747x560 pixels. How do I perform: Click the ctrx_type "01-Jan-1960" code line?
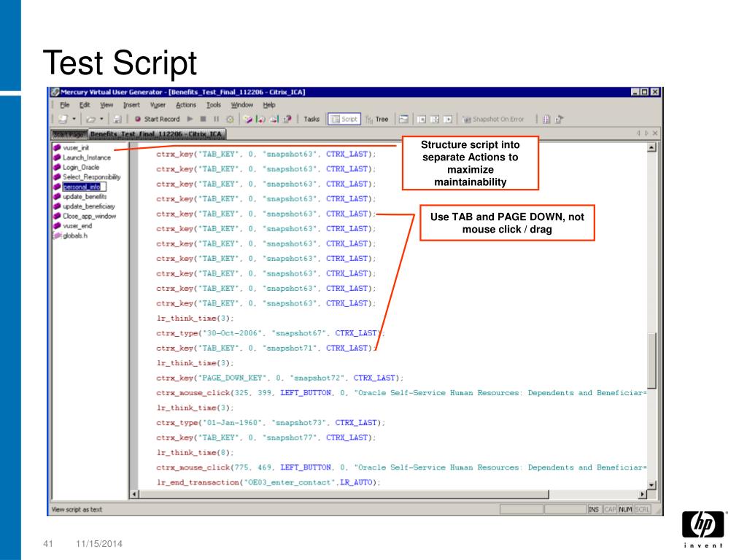coord(271,423)
